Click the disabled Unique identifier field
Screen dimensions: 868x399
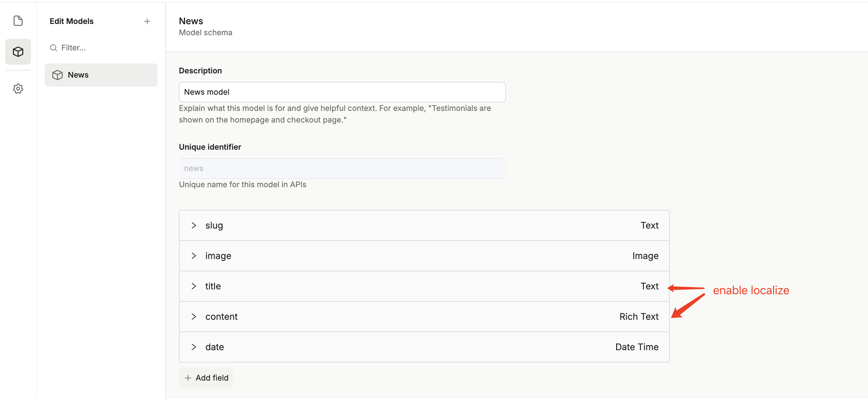pyautogui.click(x=342, y=168)
